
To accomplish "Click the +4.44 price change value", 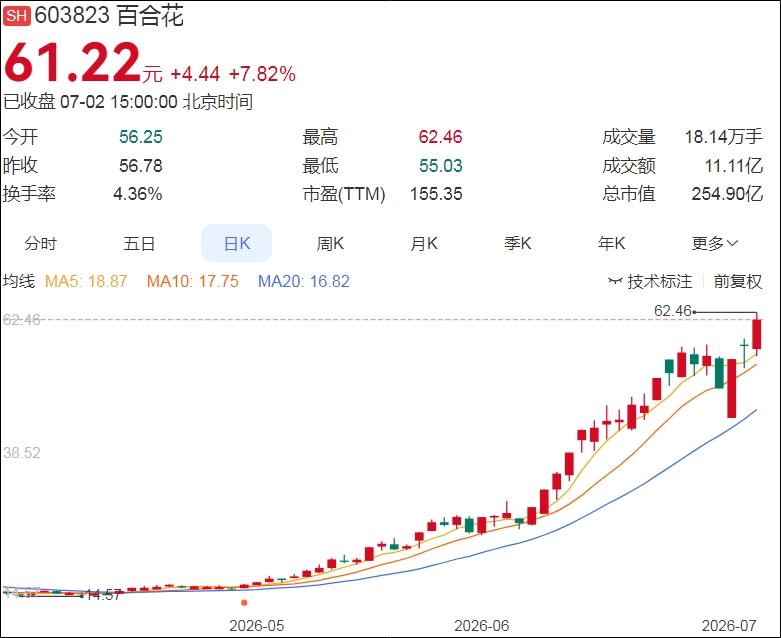I will click(x=195, y=74).
